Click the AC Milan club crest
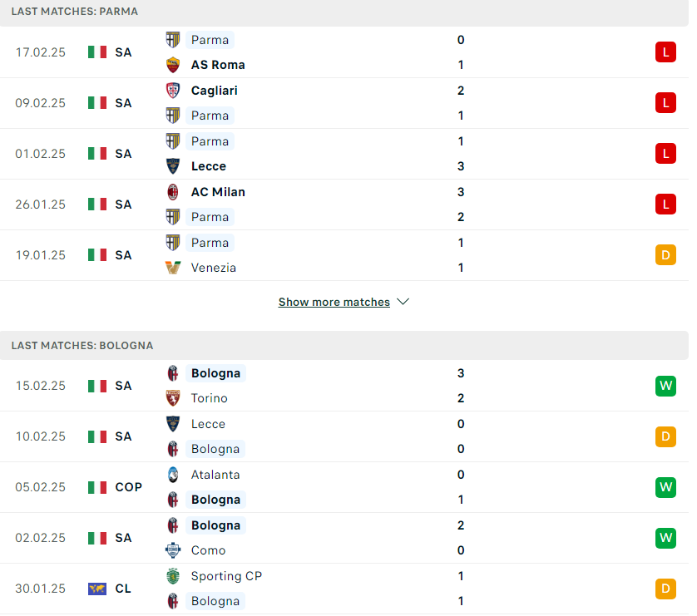Image resolution: width=697 pixels, height=616 pixels. point(173,192)
